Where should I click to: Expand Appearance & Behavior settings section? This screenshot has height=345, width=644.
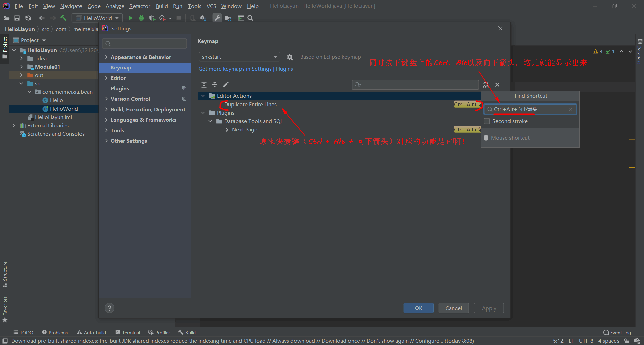point(106,57)
